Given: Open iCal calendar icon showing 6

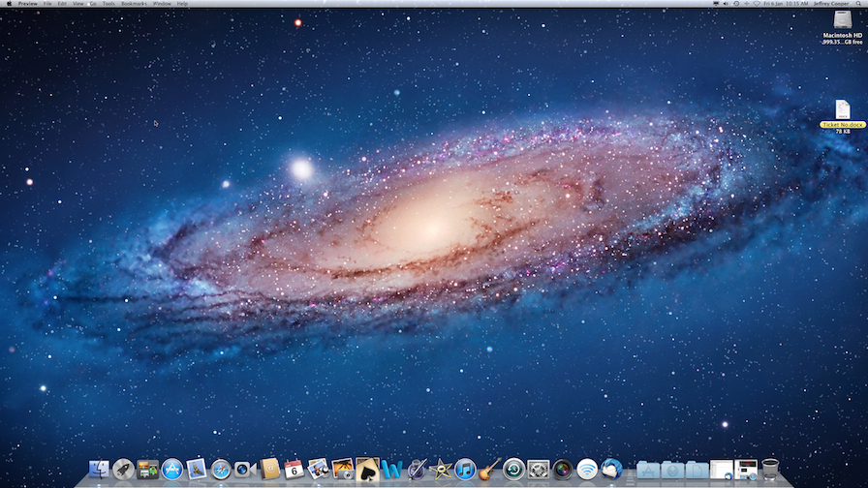Looking at the screenshot, I should pos(294,470).
